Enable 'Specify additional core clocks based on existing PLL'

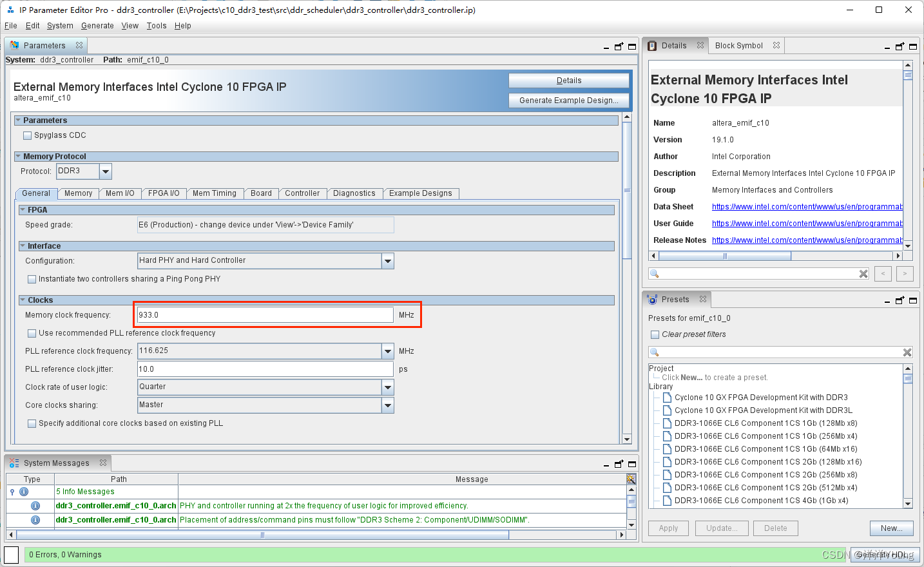point(32,423)
